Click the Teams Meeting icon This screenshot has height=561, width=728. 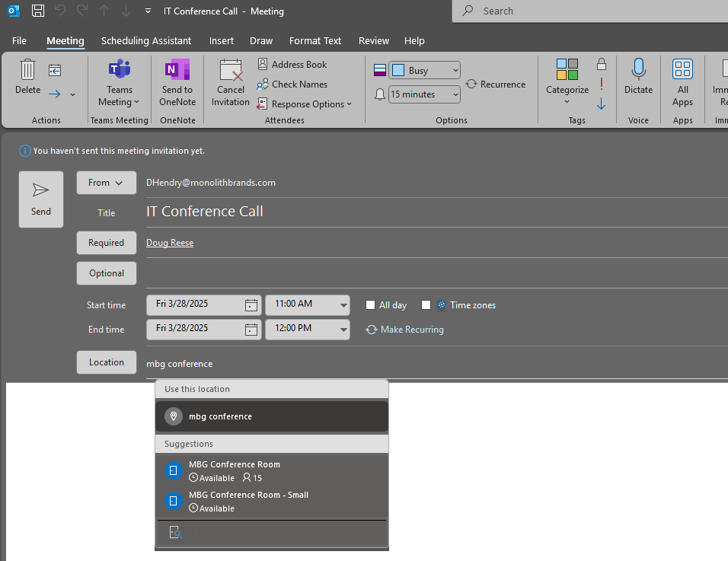pyautogui.click(x=120, y=69)
